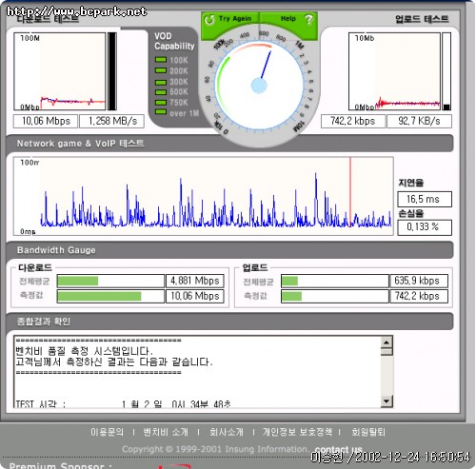Click the over 1M VOD capability indicator
The height and width of the screenshot is (469, 476).
(161, 112)
